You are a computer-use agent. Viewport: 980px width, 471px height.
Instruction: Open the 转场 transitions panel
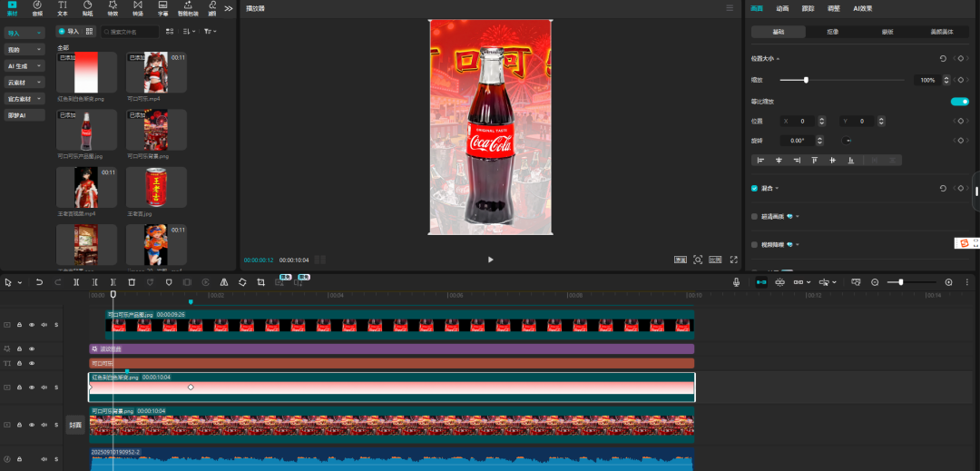click(137, 8)
